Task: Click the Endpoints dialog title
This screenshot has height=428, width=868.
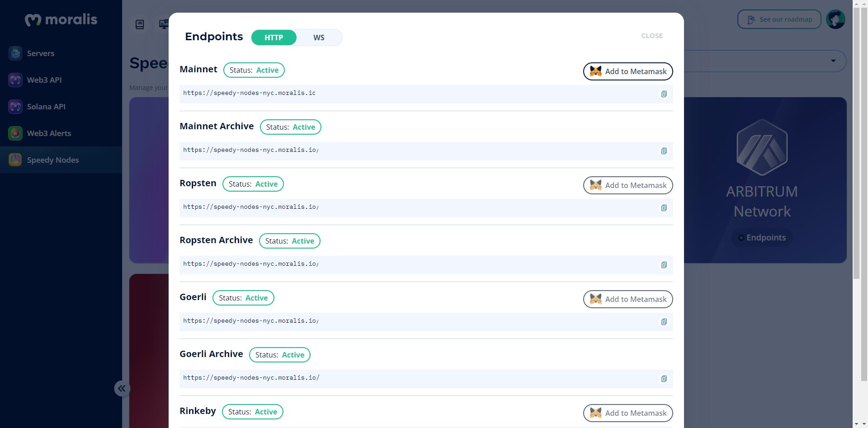Action: [214, 37]
